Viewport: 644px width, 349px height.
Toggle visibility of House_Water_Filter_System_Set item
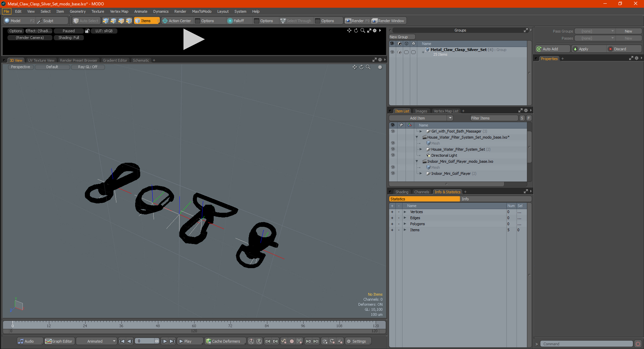[393, 149]
